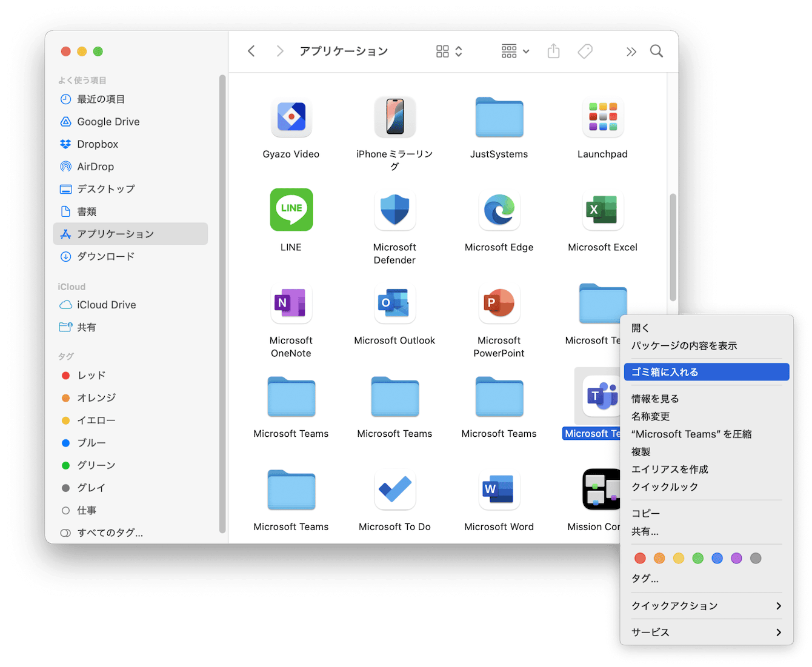Viewport: 812px width, 667px height.
Task: Choose 複製 in the context menu
Action: point(707,451)
